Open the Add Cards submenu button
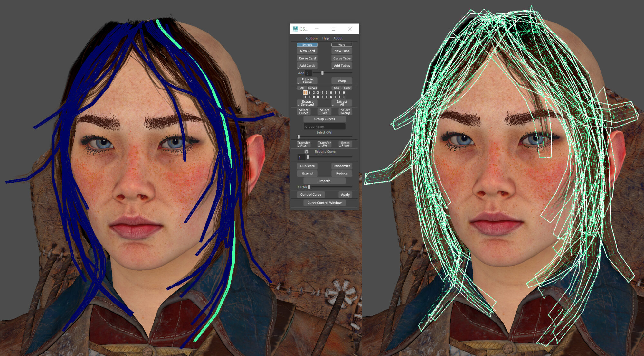644x356 pixels. tap(307, 66)
